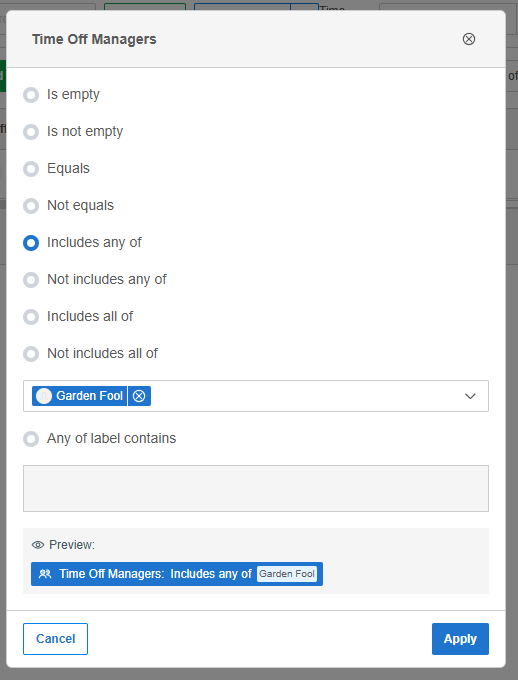Viewport: 518px width, 680px height.
Task: Click the Garden Fool avatar icon
Action: 44,396
